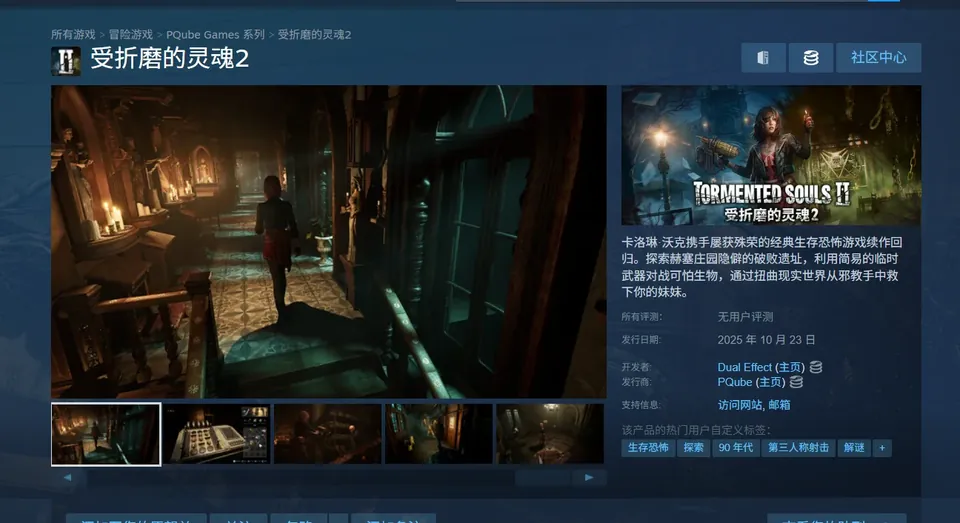Open the PQube publisher link
The width and height of the screenshot is (960, 523).
(735, 382)
